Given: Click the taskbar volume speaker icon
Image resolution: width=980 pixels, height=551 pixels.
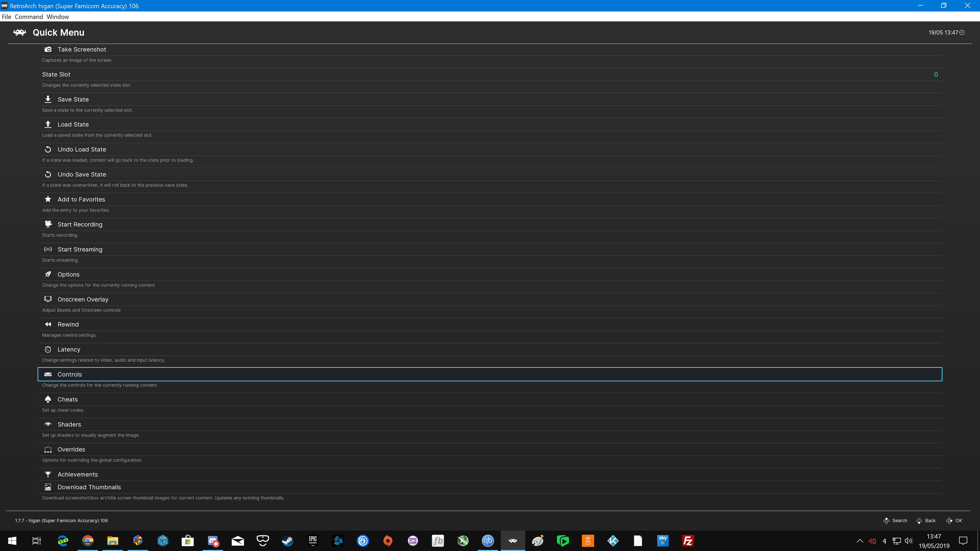Looking at the screenshot, I should click(909, 541).
